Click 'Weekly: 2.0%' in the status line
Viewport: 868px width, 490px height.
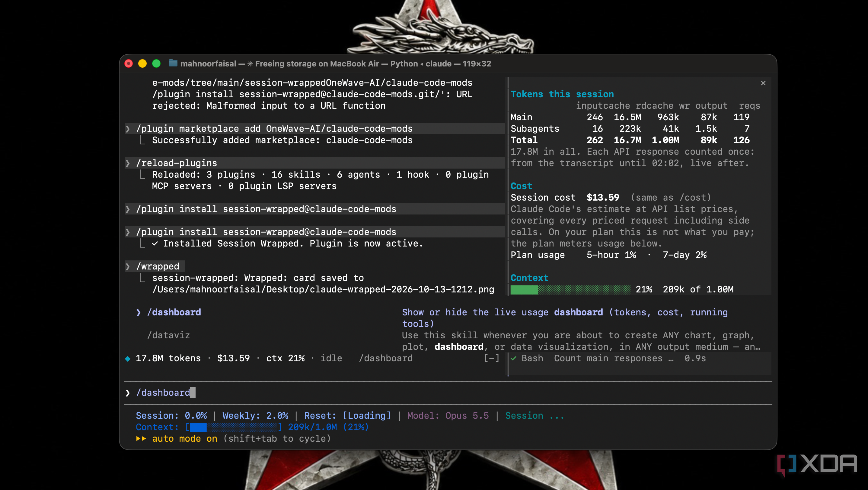[255, 415]
